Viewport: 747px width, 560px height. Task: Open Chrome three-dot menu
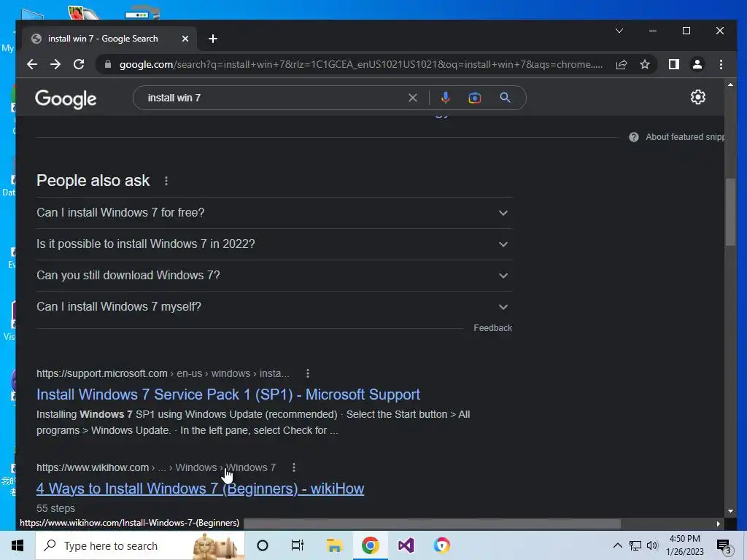click(721, 64)
